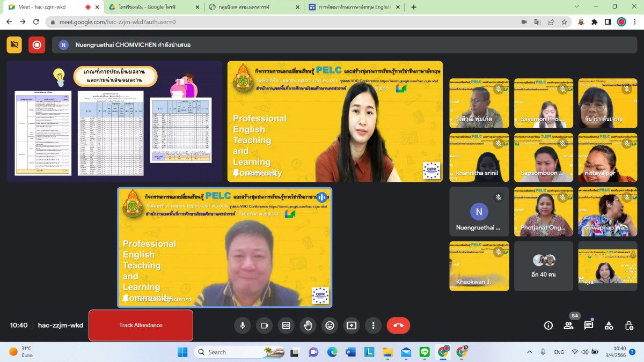Select Sapsomboon participant tile
The width and height of the screenshot is (644, 362).
click(x=544, y=158)
